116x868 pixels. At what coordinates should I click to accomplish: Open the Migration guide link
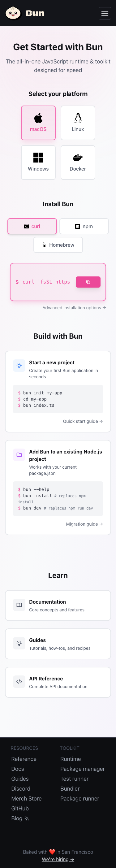pos(84,524)
